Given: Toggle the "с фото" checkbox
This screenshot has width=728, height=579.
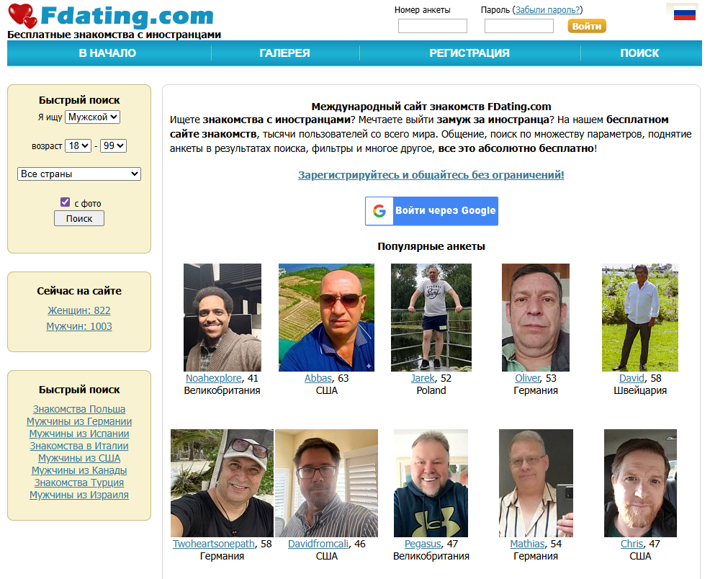Looking at the screenshot, I should click(x=65, y=202).
